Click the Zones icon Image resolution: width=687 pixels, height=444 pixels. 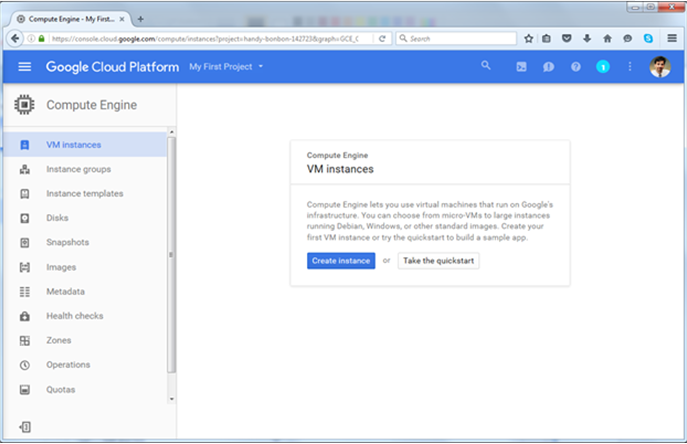click(25, 341)
